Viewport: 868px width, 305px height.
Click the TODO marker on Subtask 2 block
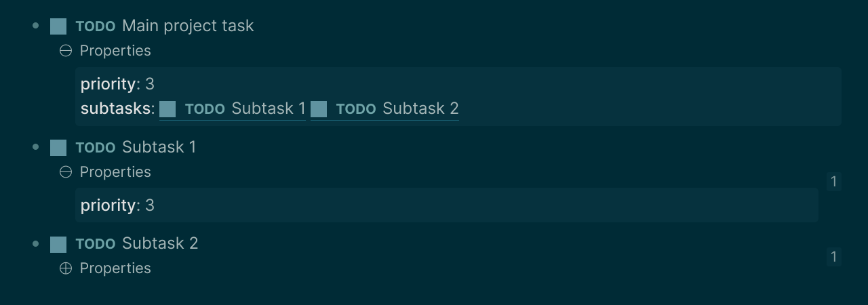(96, 244)
